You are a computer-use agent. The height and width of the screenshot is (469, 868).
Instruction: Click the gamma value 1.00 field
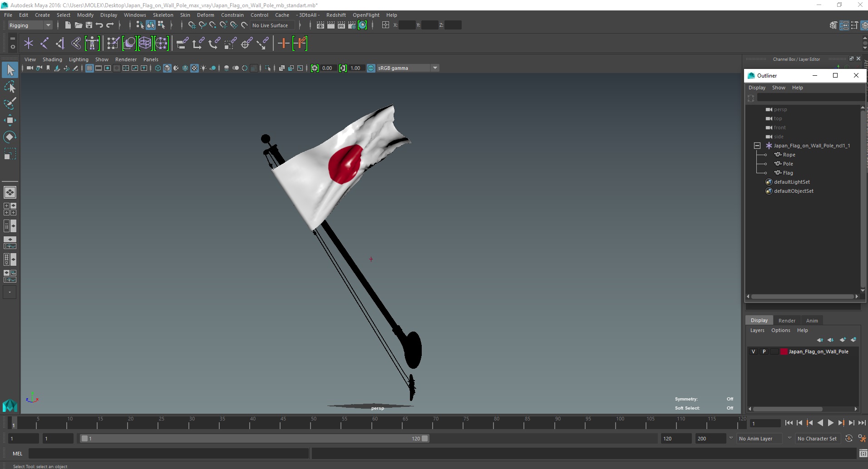point(357,68)
